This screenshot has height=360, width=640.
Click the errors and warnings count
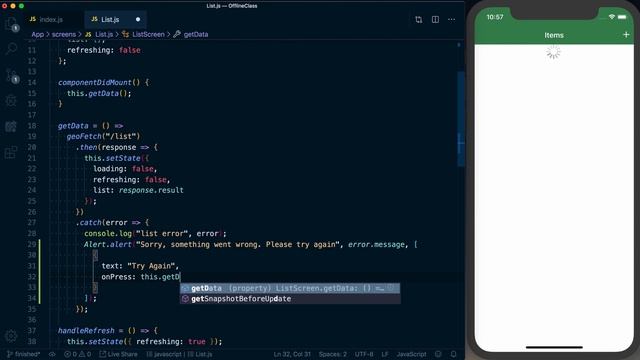click(x=78, y=354)
